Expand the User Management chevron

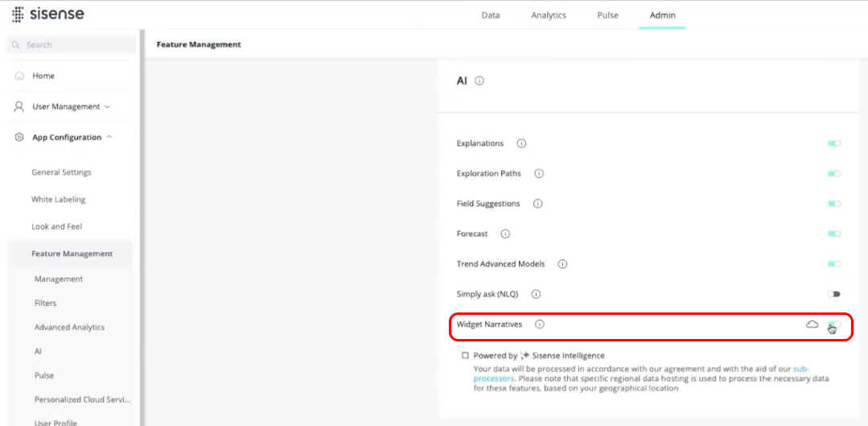107,107
